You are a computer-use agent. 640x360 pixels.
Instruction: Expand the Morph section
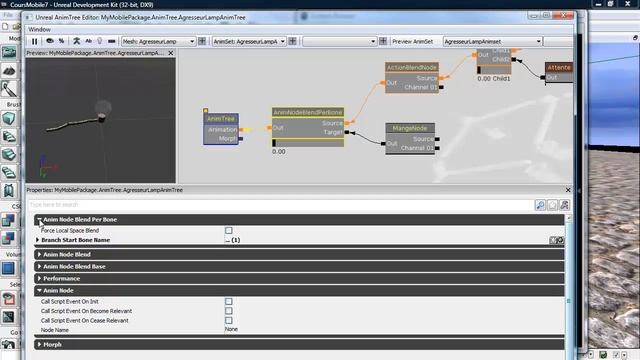click(40, 344)
